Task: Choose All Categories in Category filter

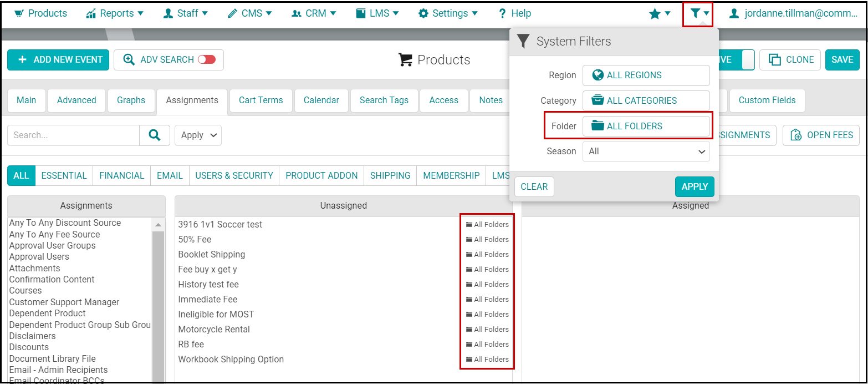Action: coord(646,101)
